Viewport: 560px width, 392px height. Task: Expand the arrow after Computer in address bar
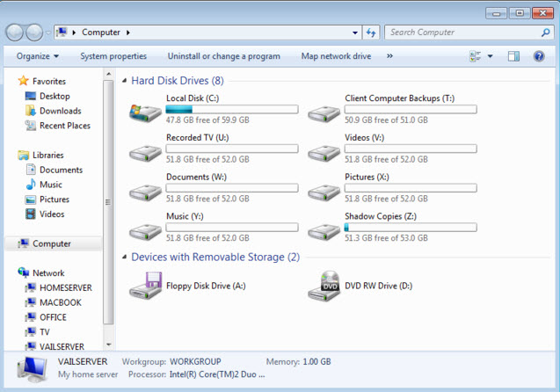pyautogui.click(x=127, y=33)
